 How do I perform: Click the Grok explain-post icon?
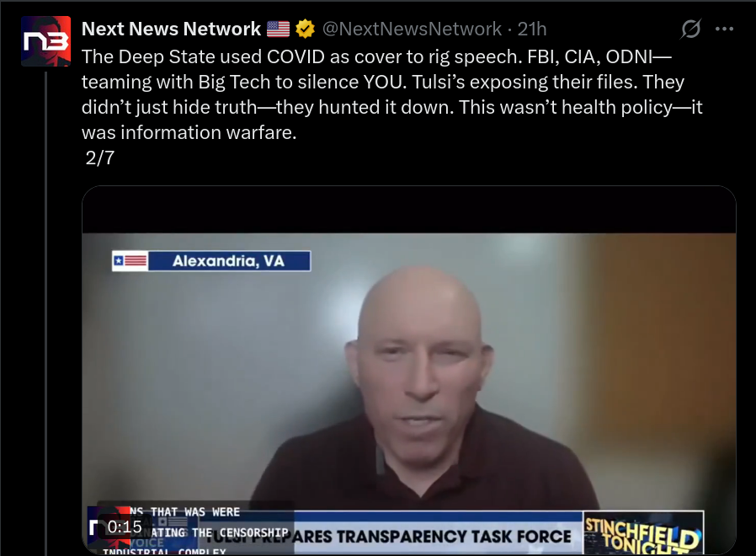[690, 29]
